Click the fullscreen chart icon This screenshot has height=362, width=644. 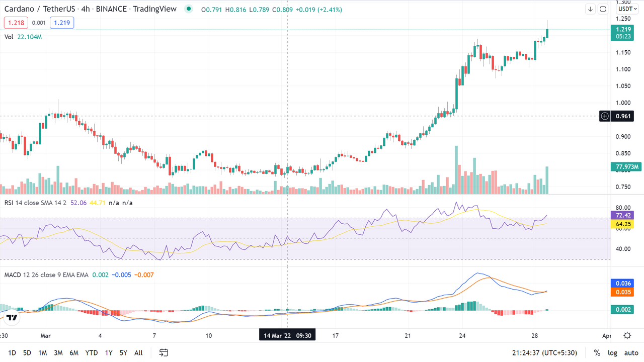coord(603,9)
